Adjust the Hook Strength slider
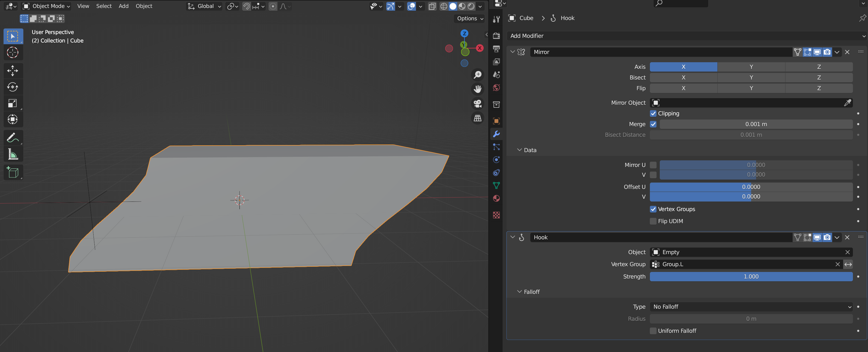Image resolution: width=868 pixels, height=352 pixels. 751,277
